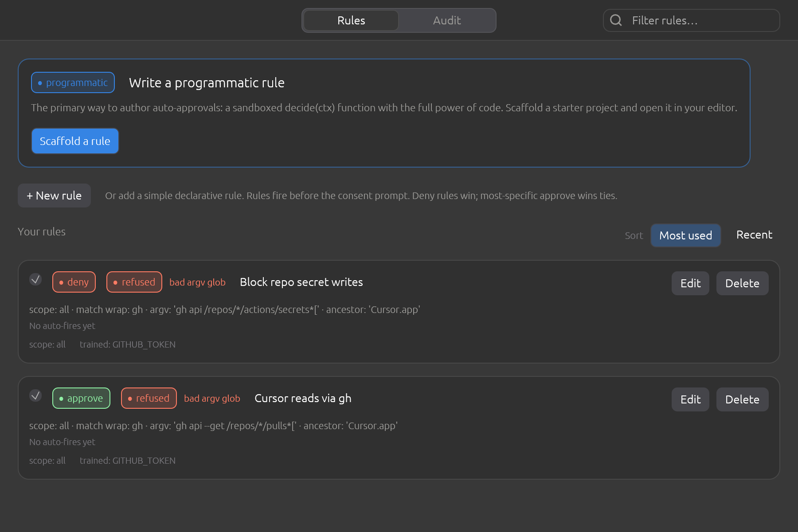Toggle checkbox for Block repo secret writes
The height and width of the screenshot is (532, 798).
click(x=35, y=279)
